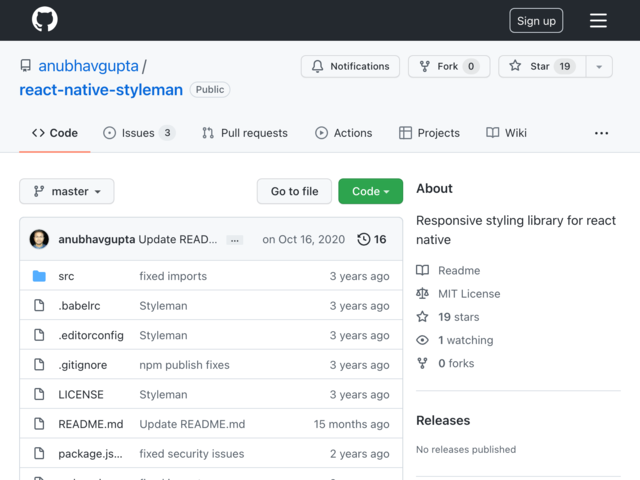Click anubhavgupta's avatar in commit header

39,239
